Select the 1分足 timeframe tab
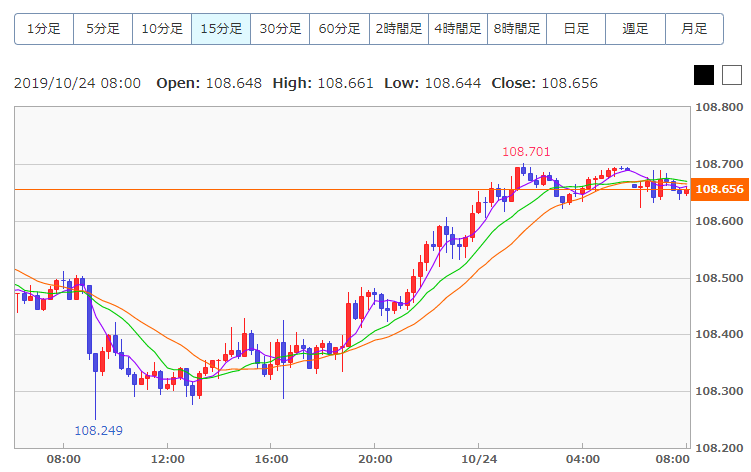This screenshot has width=751, height=472. [x=44, y=29]
